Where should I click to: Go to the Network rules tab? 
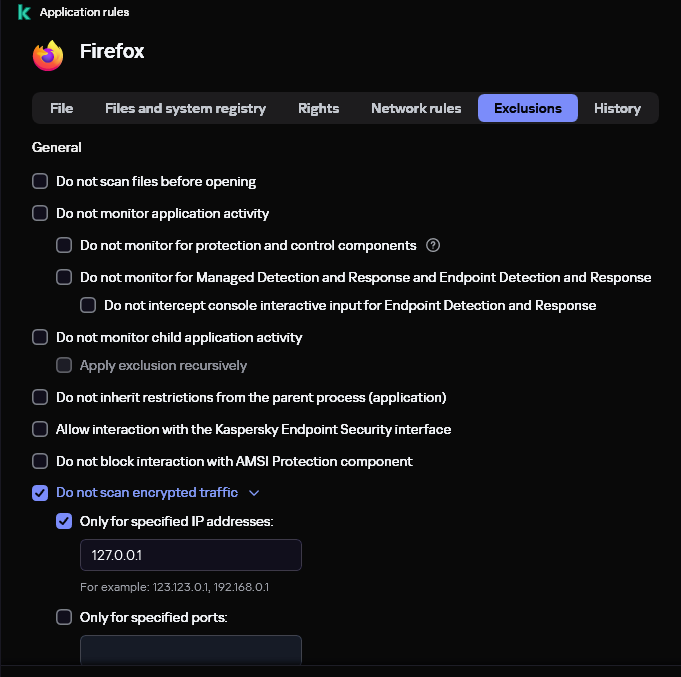[416, 108]
